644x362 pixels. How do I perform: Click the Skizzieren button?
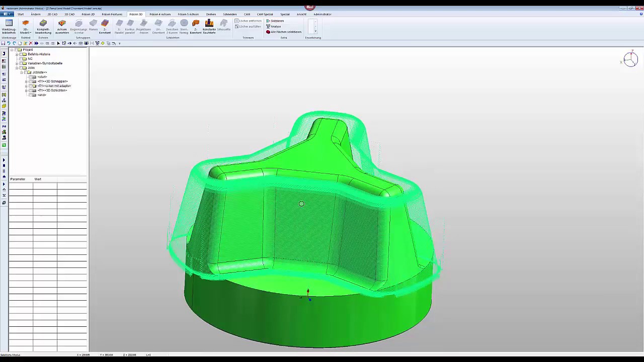(275, 21)
